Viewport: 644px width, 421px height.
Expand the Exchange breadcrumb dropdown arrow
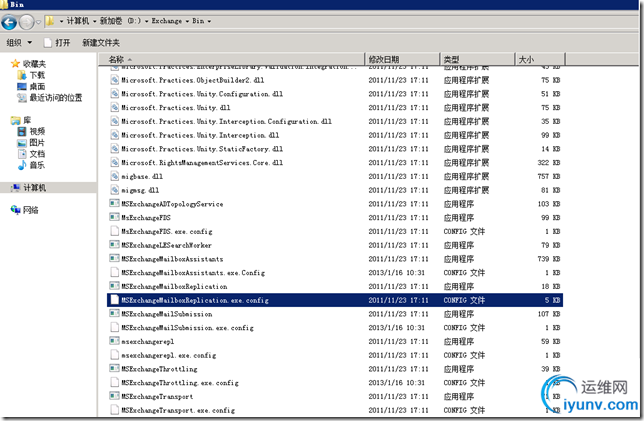(x=187, y=21)
